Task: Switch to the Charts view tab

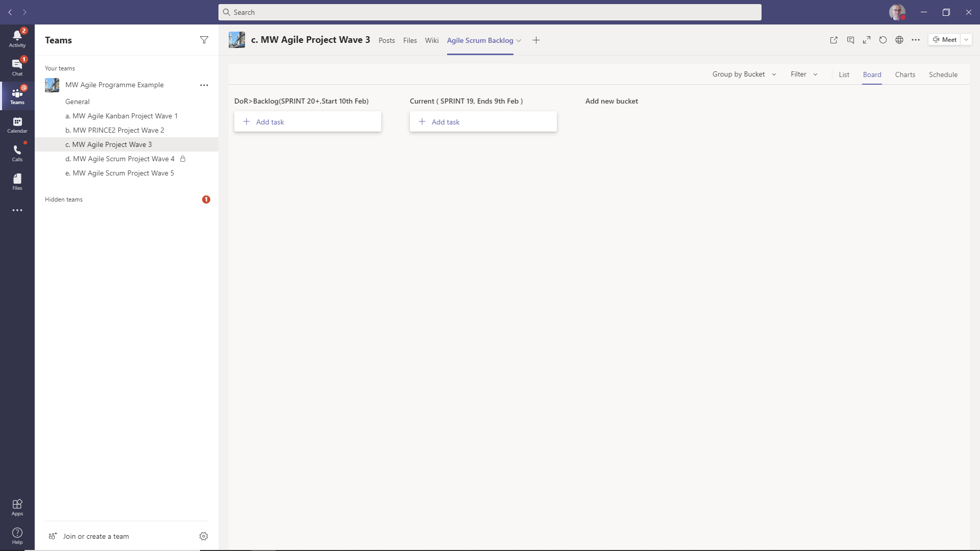Action: click(905, 74)
